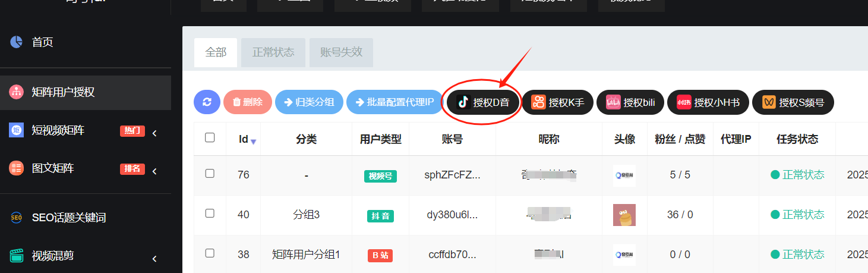This screenshot has height=273, width=868.
Task: Click fans/likes value 0 / 0
Action: coord(680,255)
